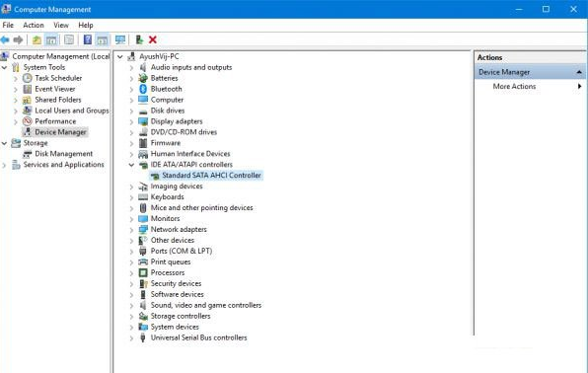
Task: Select Device Manager in the left tree
Action: point(60,132)
